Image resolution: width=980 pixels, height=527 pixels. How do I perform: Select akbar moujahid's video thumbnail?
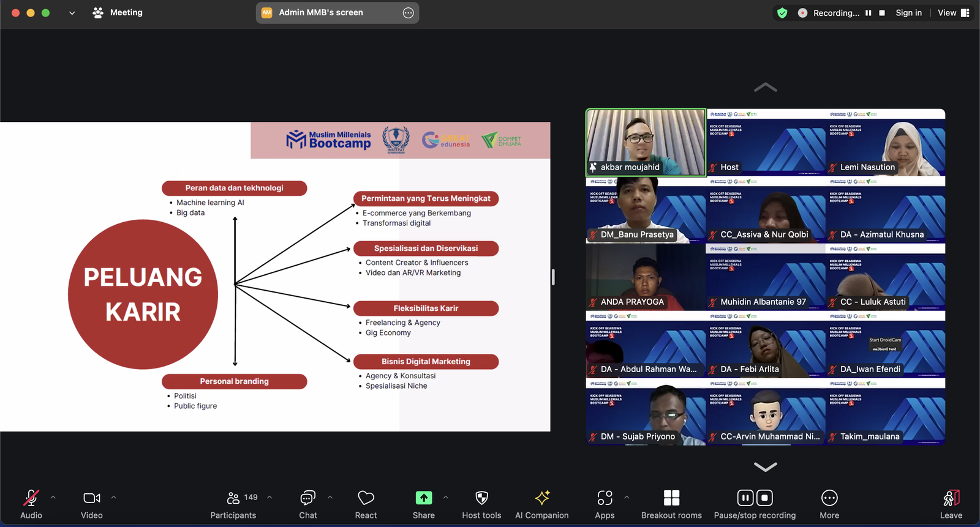point(646,143)
